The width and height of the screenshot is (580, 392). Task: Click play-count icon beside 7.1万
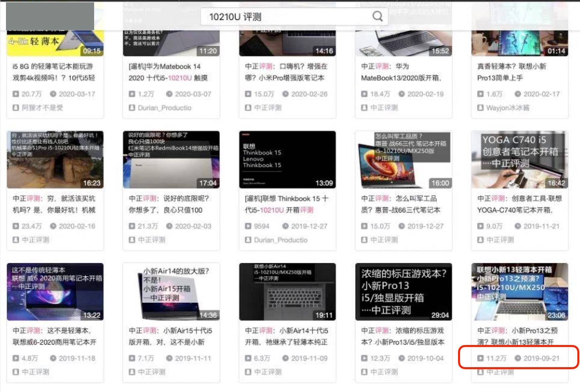click(x=132, y=358)
